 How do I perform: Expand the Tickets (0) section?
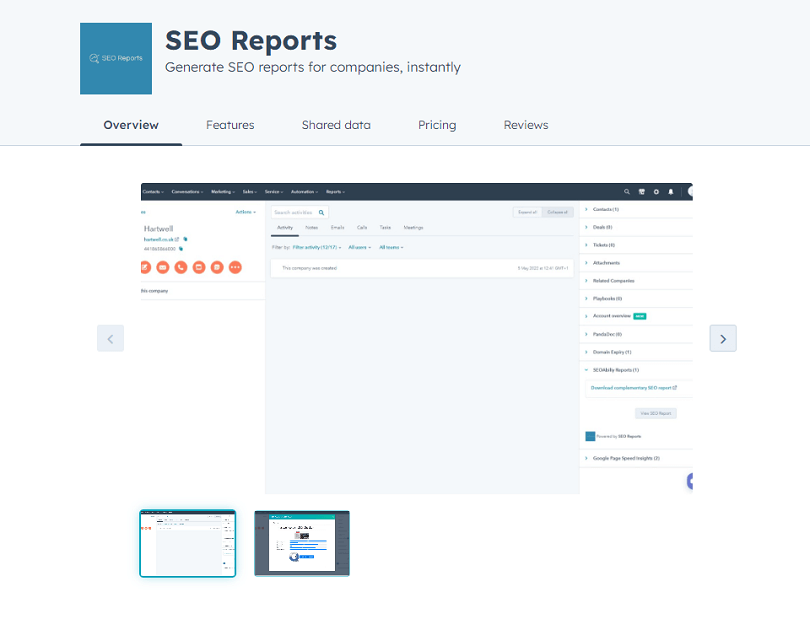638,245
